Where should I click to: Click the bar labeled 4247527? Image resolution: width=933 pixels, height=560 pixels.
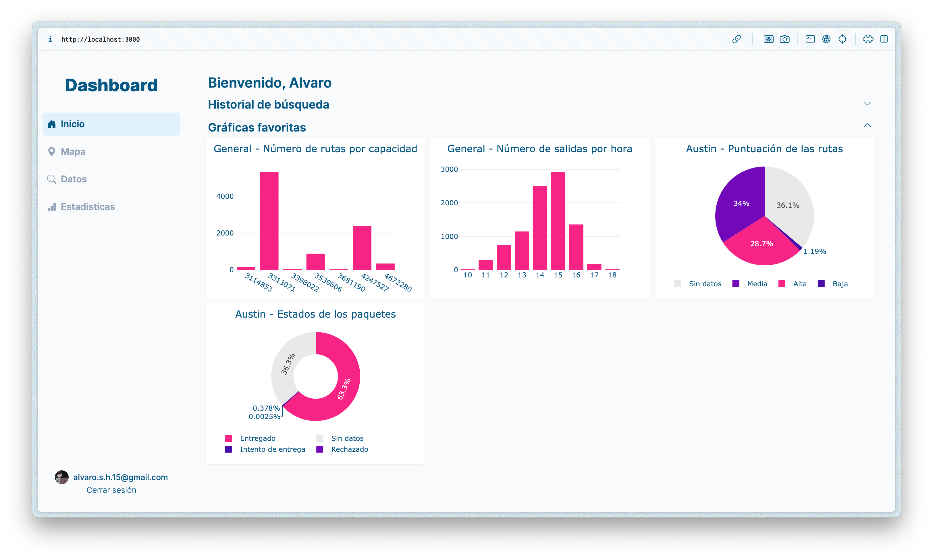click(x=362, y=248)
